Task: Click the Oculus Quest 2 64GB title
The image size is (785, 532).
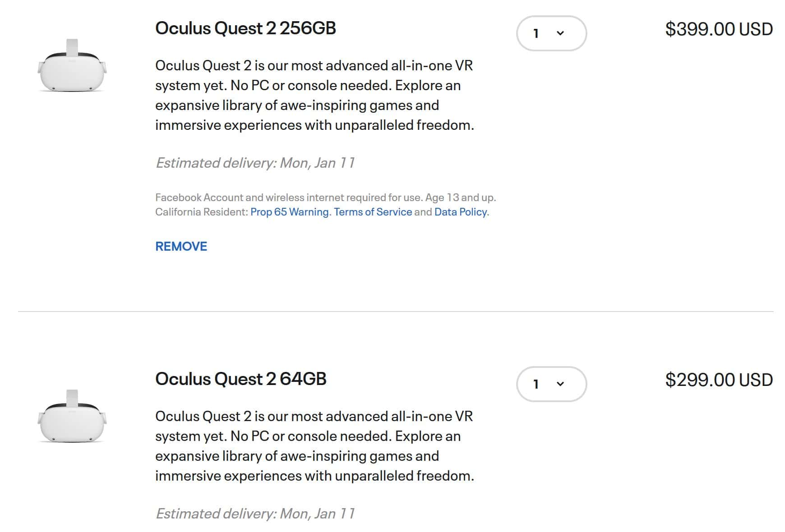Action: [240, 379]
